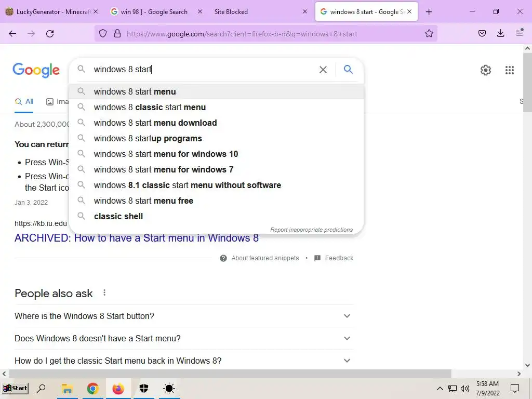Choose suggestion 'windows 8 classic start menu'

pos(217,107)
